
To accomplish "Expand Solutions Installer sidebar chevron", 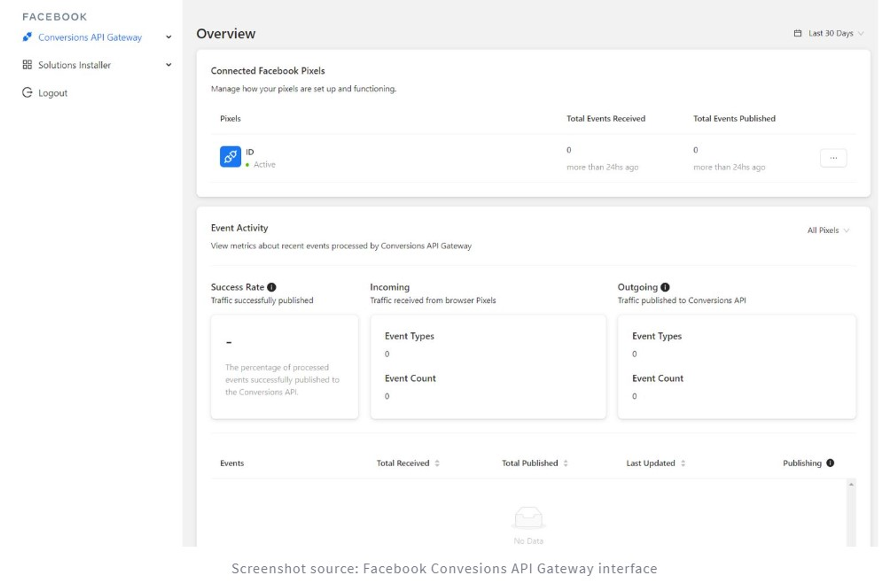I will tap(169, 65).
